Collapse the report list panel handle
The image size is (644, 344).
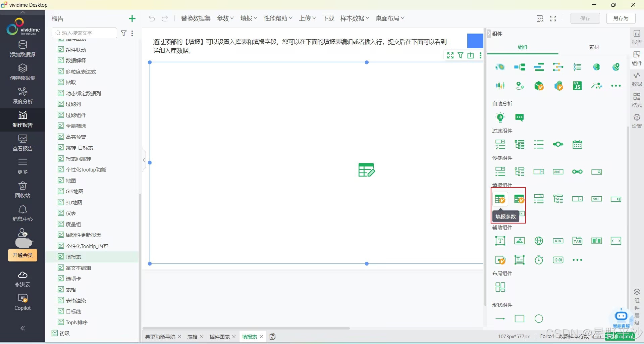point(144,160)
